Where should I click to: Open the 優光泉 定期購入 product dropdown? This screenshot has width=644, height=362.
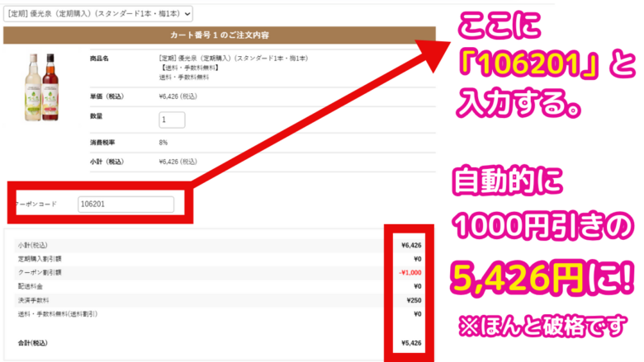pyautogui.click(x=97, y=14)
